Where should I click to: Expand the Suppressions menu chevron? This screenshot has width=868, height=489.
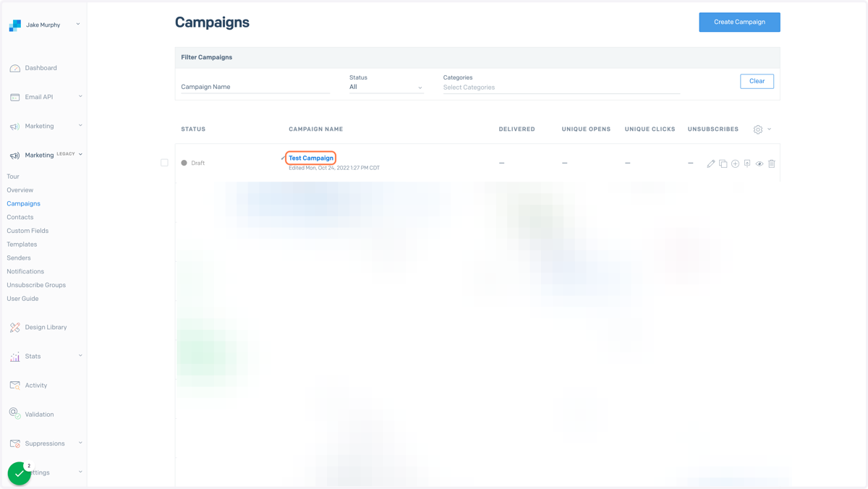pos(80,443)
